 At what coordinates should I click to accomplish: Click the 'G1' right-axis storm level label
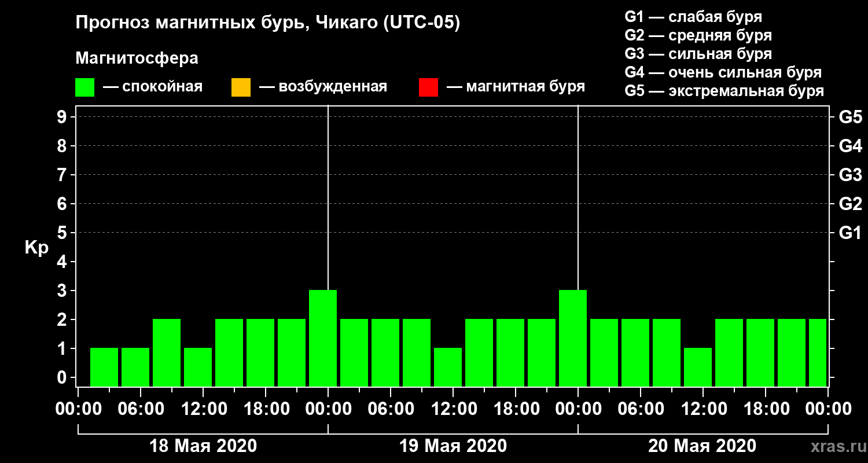[x=850, y=233]
